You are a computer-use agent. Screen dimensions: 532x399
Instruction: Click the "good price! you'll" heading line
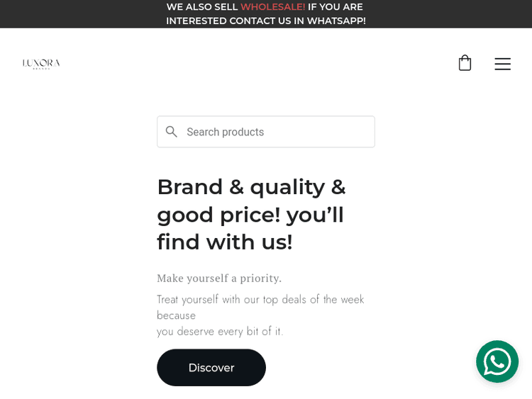click(x=250, y=215)
